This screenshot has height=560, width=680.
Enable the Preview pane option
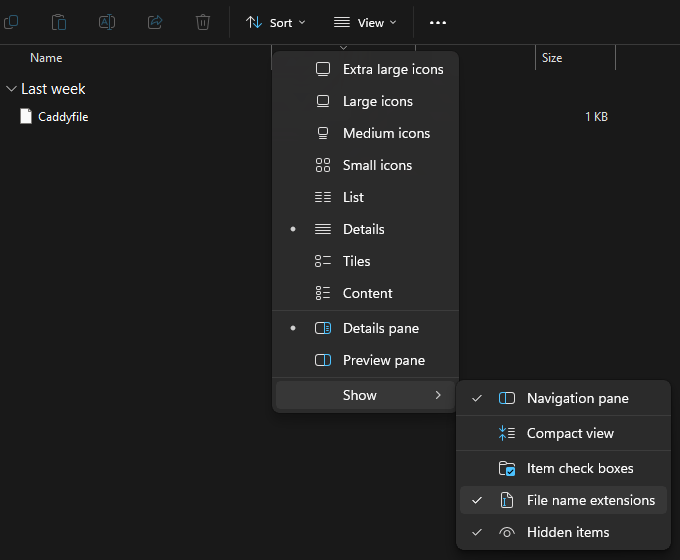(365, 360)
